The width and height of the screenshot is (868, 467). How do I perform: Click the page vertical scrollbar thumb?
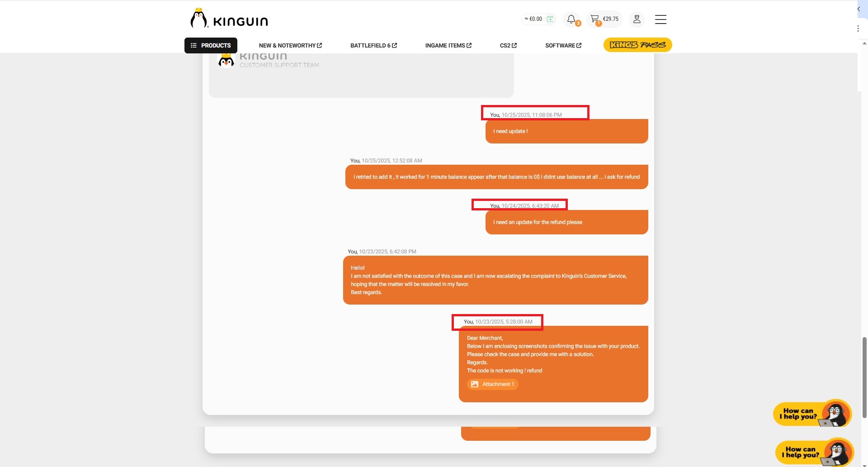click(864, 376)
